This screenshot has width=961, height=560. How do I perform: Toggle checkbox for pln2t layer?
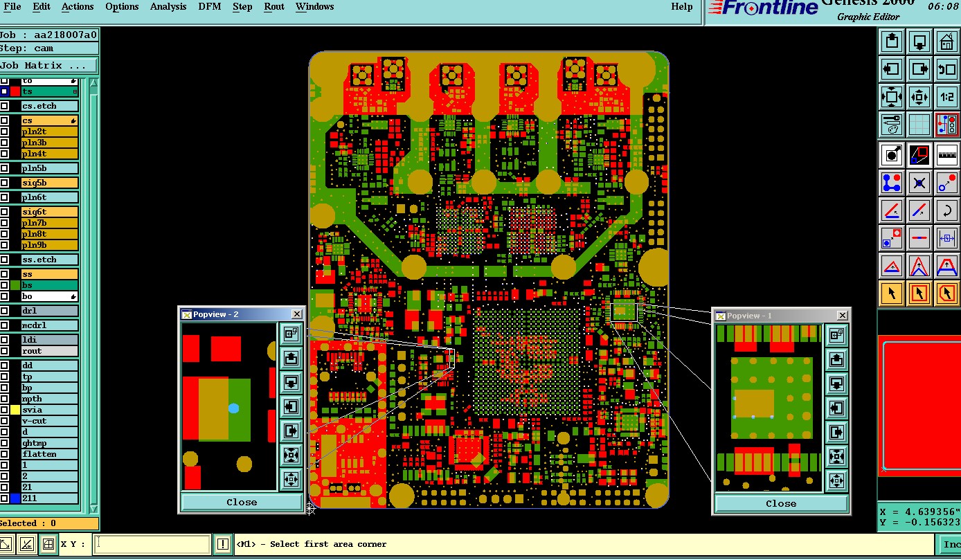[4, 132]
